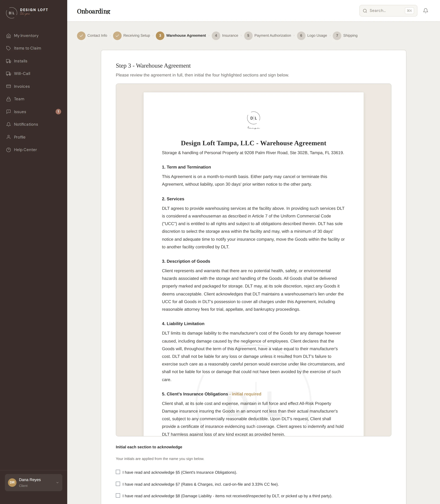This screenshot has height=504, width=440.
Task: Click the agreement document title text
Action: 253,143
